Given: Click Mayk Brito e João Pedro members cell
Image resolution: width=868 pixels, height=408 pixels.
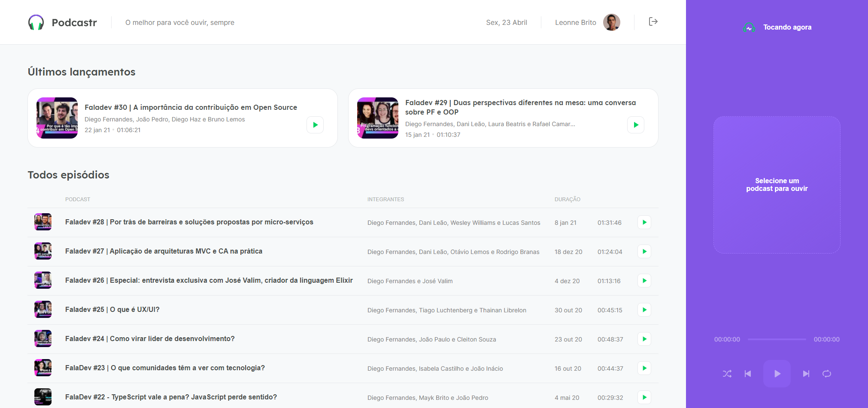Looking at the screenshot, I should (x=428, y=398).
